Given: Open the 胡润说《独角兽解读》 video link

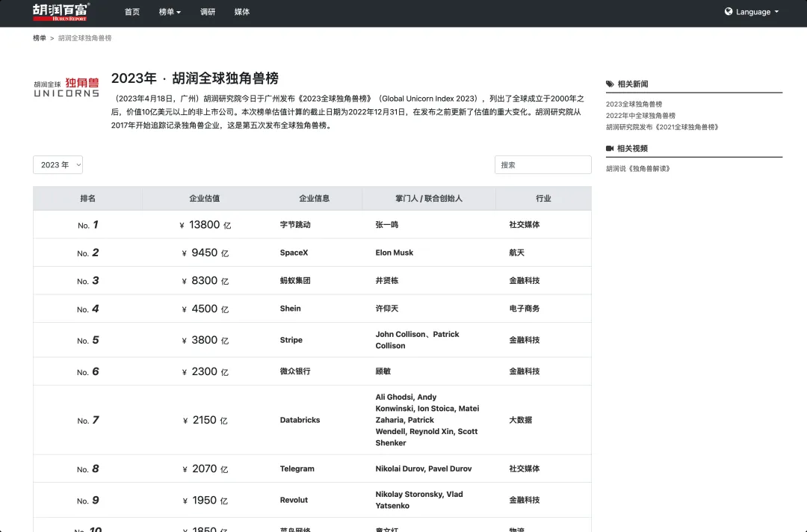Looking at the screenshot, I should pyautogui.click(x=638, y=169).
